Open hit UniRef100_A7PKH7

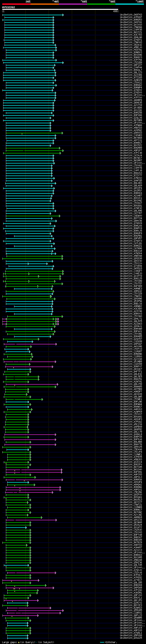coord(131,17)
